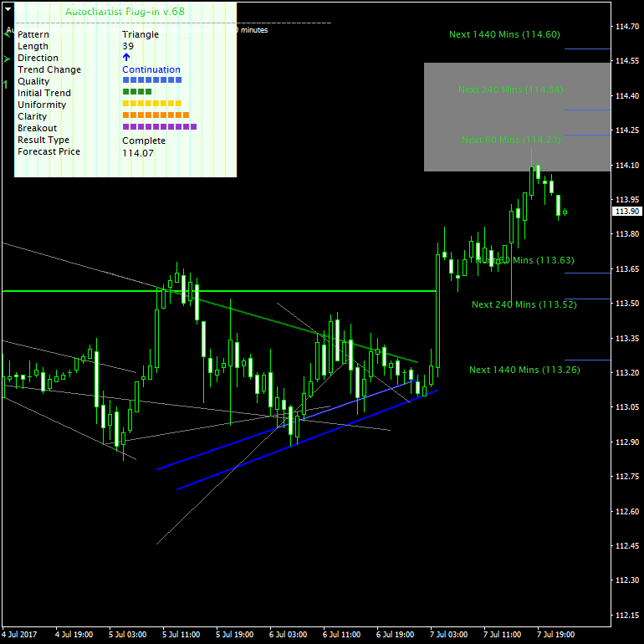Viewport: 644px width, 644px height.
Task: Click the current price tag 113.90 on the price axis
Action: 626,212
